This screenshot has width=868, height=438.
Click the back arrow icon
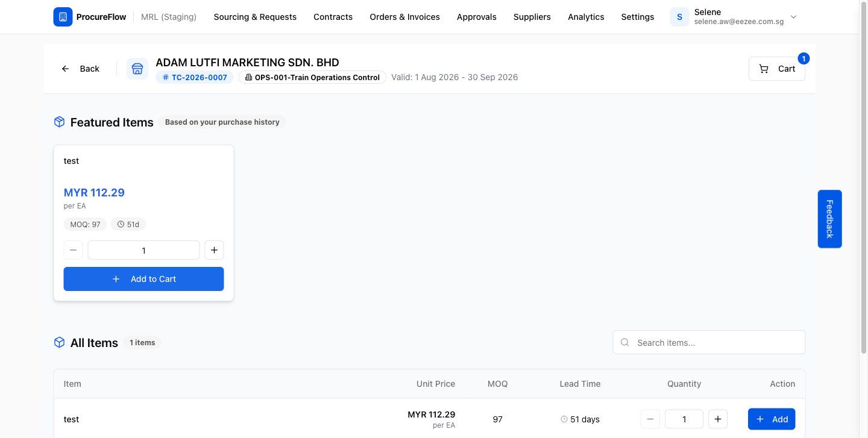tap(66, 69)
